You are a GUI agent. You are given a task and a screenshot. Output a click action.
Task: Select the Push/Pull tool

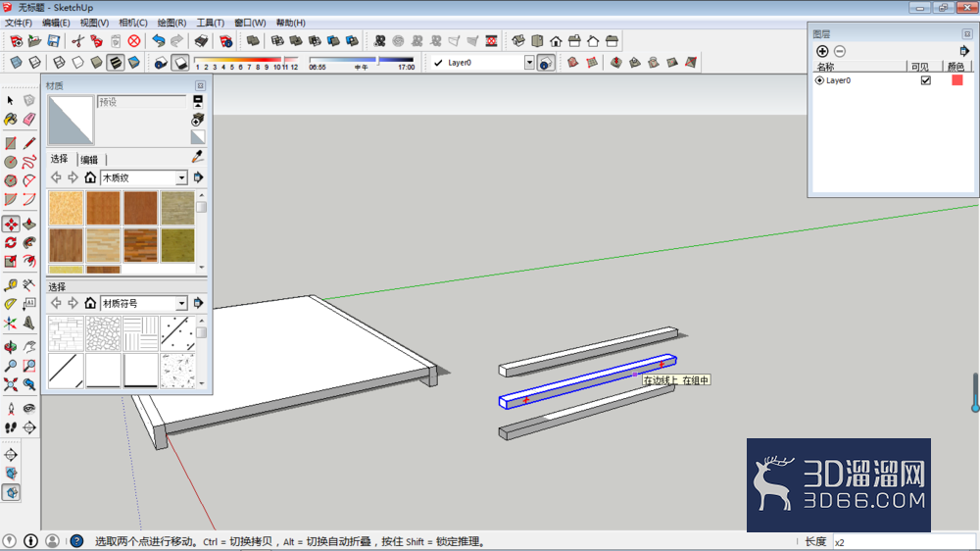pyautogui.click(x=28, y=224)
